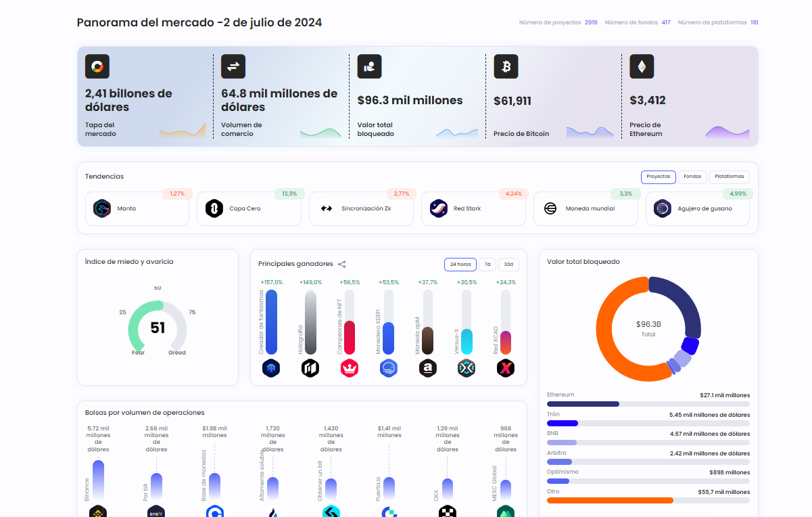Share the Principales ganadores chart
Viewport: 812px width, 517px height.
[x=342, y=264]
